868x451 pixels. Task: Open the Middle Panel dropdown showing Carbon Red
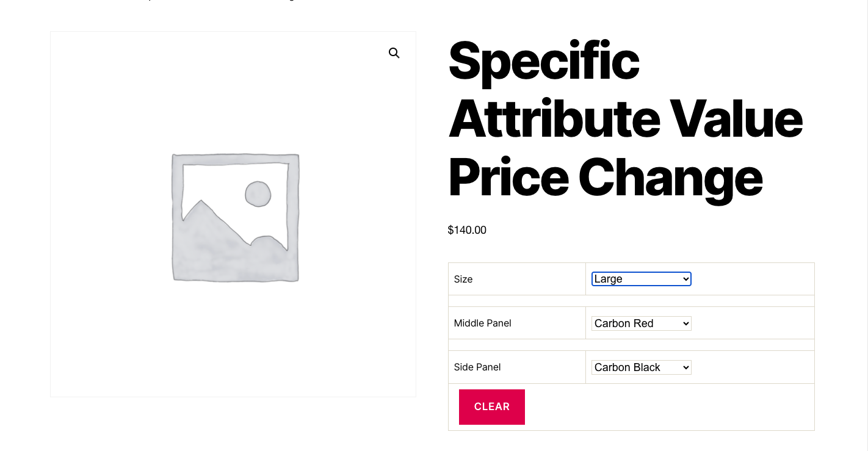(641, 323)
